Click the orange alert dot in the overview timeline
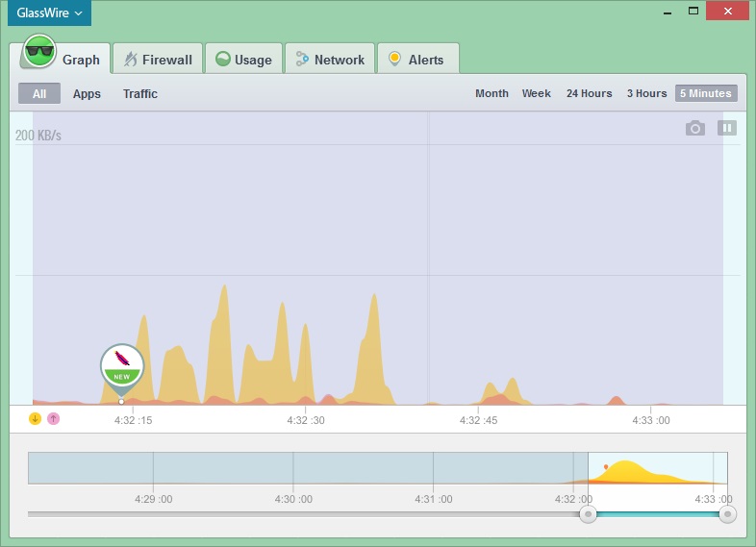This screenshot has height=547, width=756. click(x=606, y=466)
